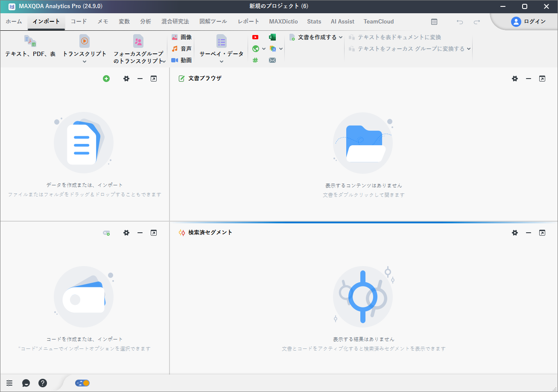This screenshot has height=392, width=558.
Task: Click the code tag illustration
Action: [x=84, y=296]
